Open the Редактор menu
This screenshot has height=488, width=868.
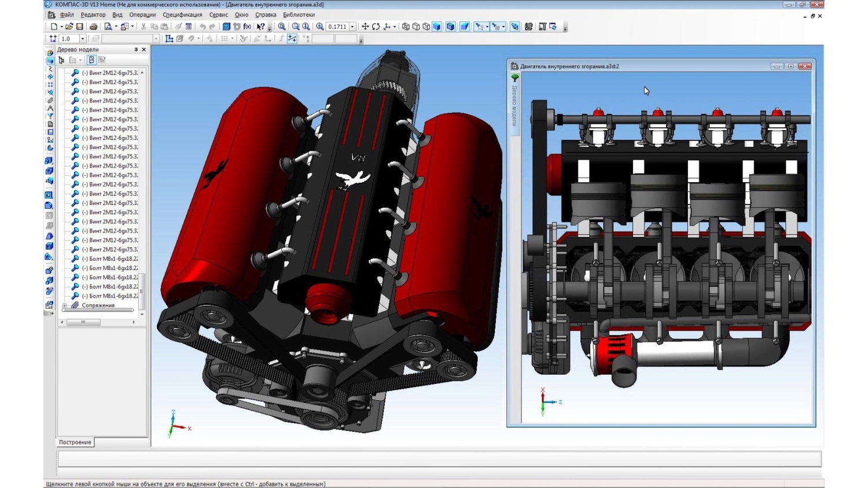93,14
